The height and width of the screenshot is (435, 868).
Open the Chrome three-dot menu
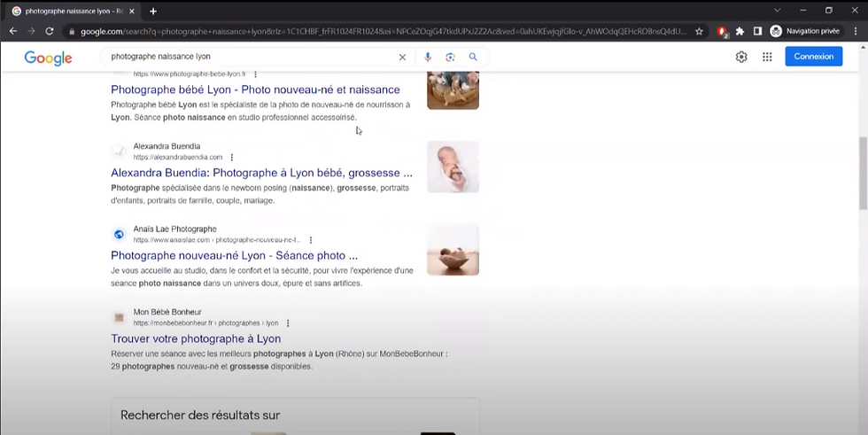(856, 32)
